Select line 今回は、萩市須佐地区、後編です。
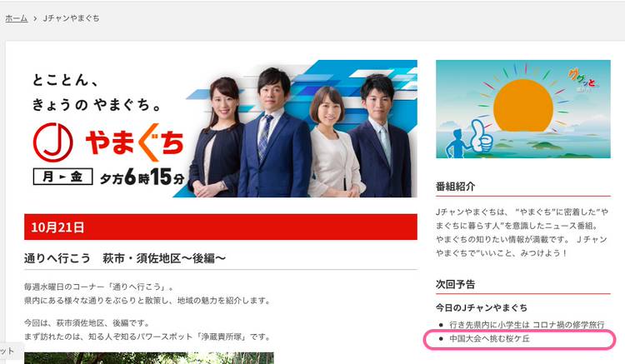The width and height of the screenshot is (625, 364). 87,323
